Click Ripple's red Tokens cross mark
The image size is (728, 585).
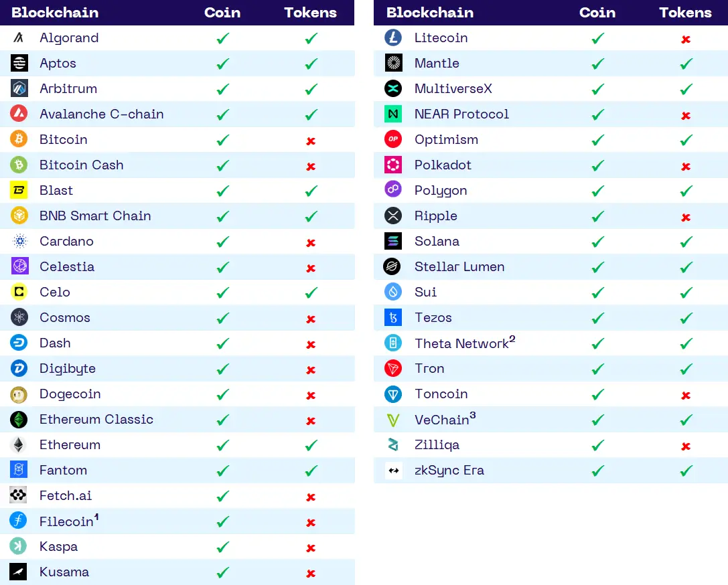click(686, 217)
